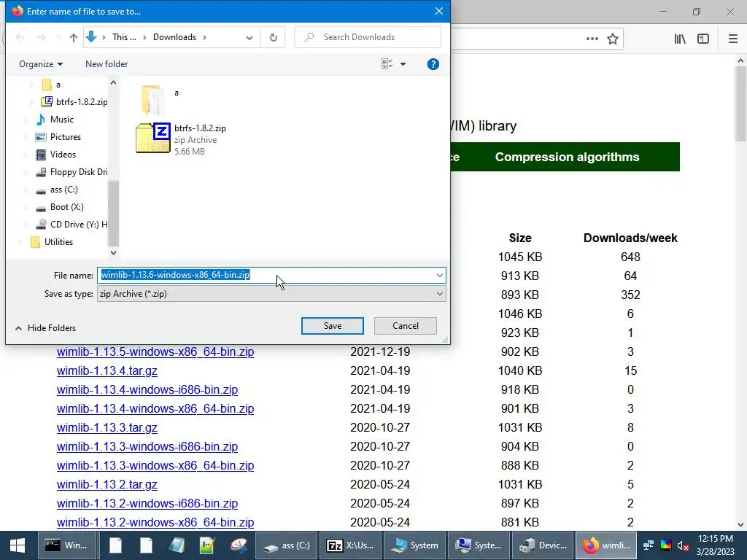Switch to the command prompt taskbar window
This screenshot has width=747, height=560.
[x=68, y=545]
